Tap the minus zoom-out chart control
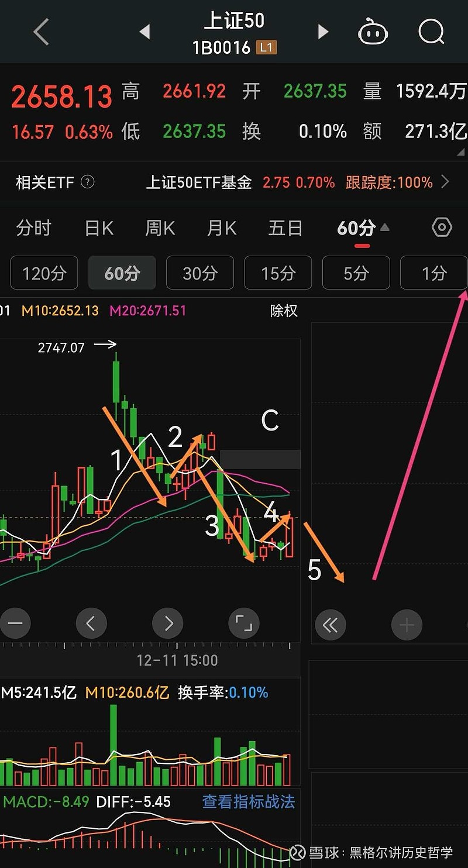The width and height of the screenshot is (468, 868). (x=16, y=624)
